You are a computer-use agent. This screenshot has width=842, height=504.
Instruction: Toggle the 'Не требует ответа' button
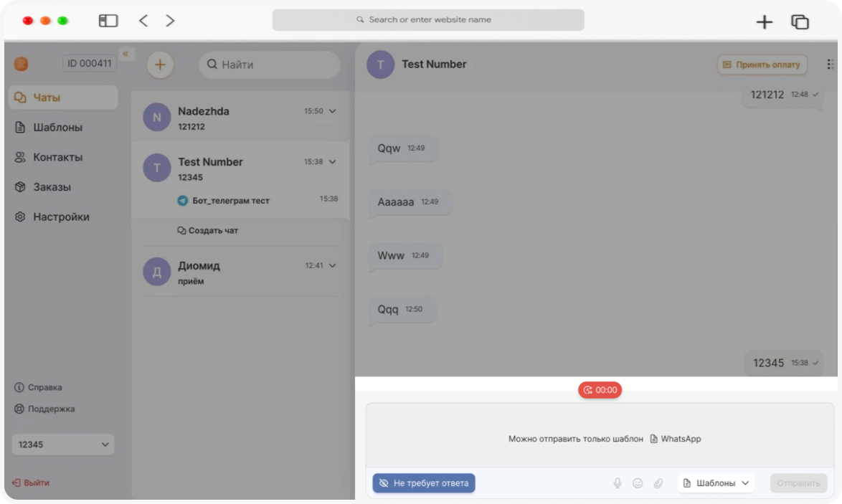(x=424, y=483)
